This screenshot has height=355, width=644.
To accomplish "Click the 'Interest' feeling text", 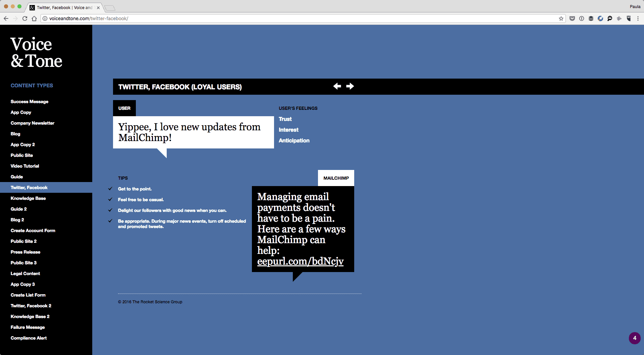I will pos(288,130).
